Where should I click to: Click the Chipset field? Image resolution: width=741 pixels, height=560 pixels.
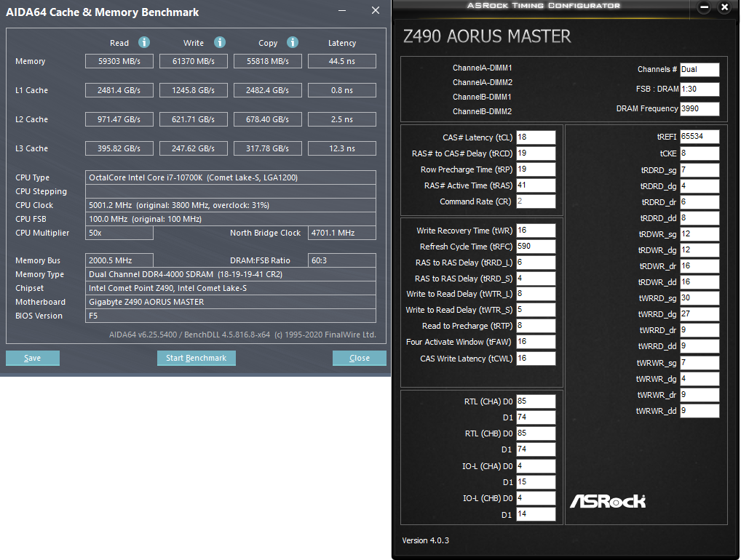pos(231,288)
